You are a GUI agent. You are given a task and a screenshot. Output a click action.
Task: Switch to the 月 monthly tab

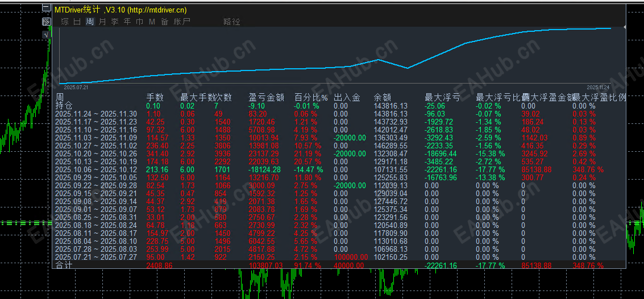click(x=102, y=22)
